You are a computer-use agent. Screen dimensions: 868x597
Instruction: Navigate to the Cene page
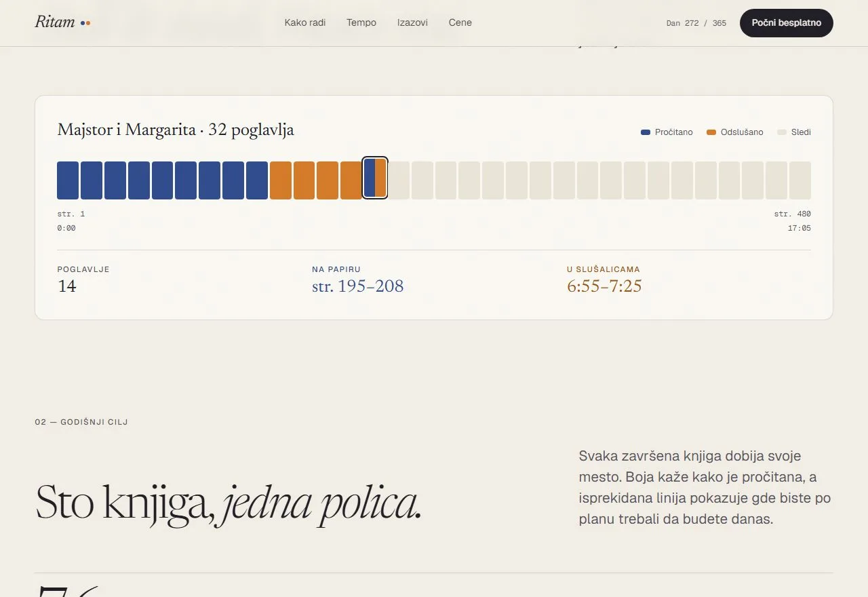pyautogui.click(x=460, y=22)
